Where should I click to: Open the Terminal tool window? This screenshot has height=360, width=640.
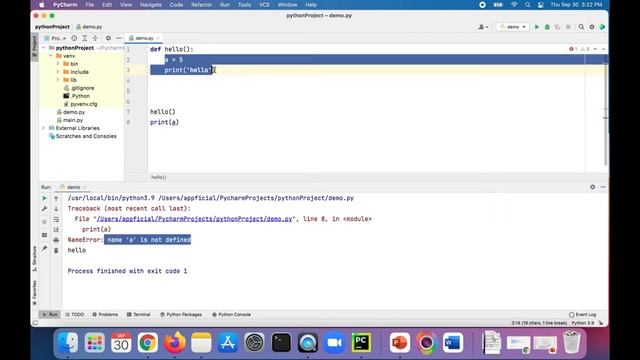tap(139, 315)
